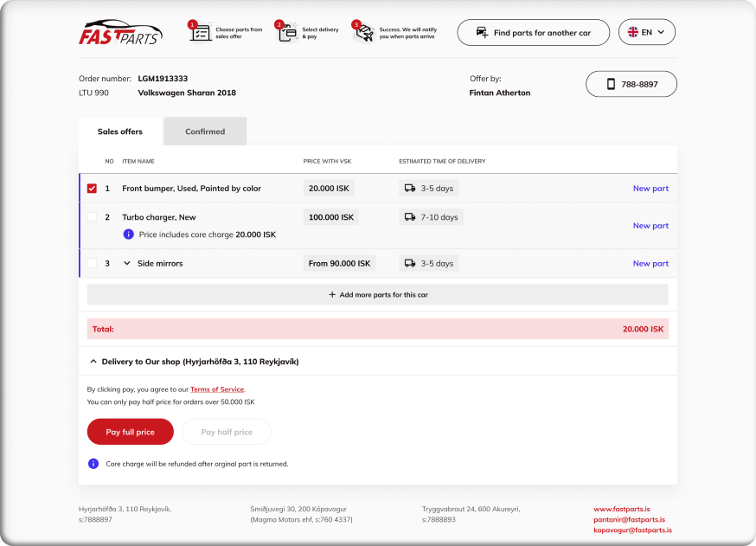
Task: Click Find parts for another car button
Action: [533, 33]
